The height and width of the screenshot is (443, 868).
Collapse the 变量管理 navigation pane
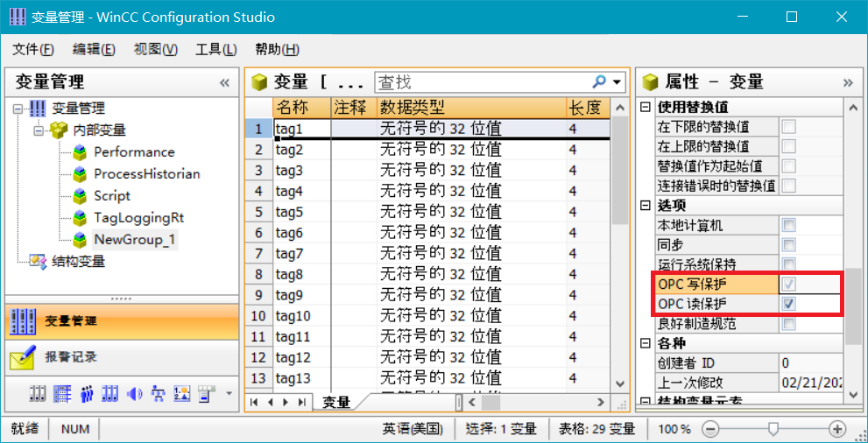(x=224, y=83)
